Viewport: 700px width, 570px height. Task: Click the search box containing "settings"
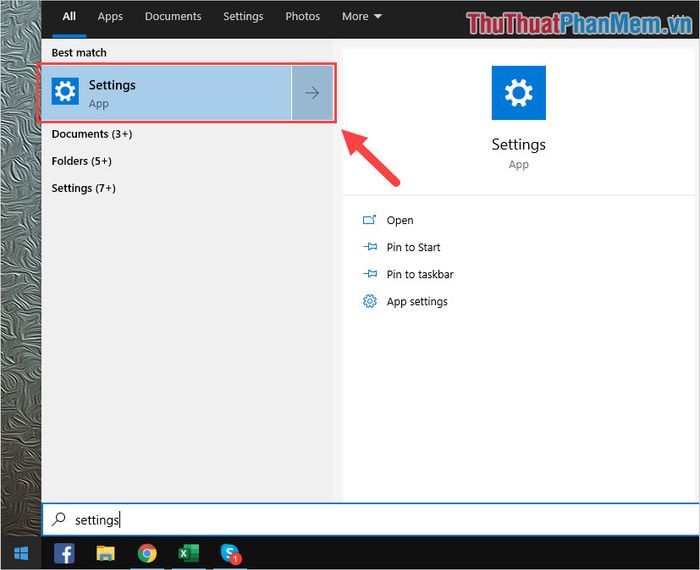coord(371,520)
